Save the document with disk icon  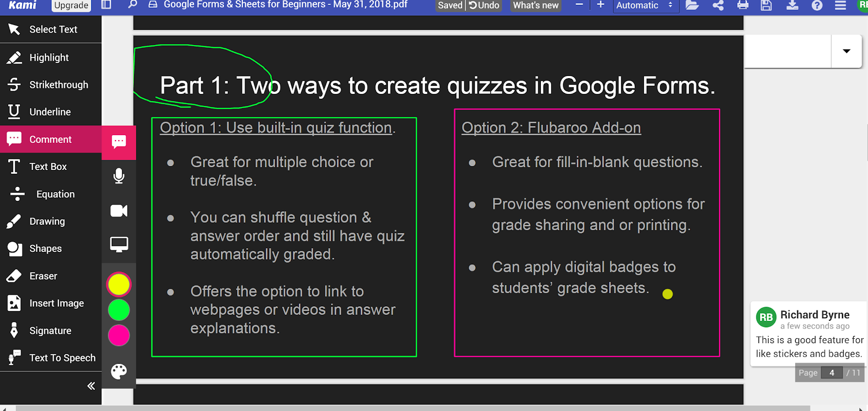tap(766, 5)
